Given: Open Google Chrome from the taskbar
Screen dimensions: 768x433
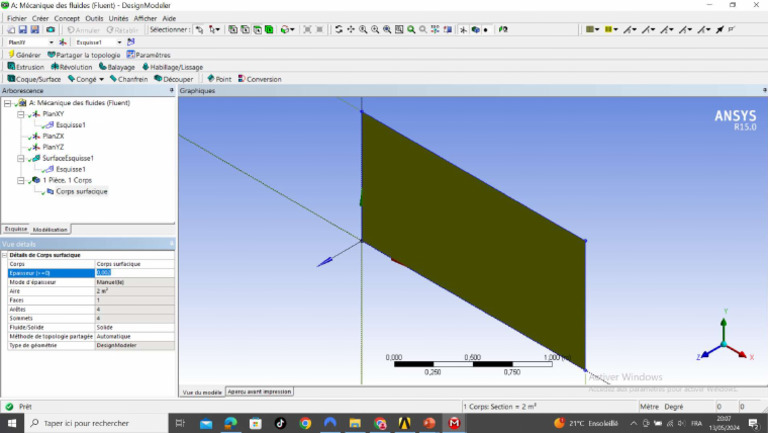Looking at the screenshot, I should (305, 423).
